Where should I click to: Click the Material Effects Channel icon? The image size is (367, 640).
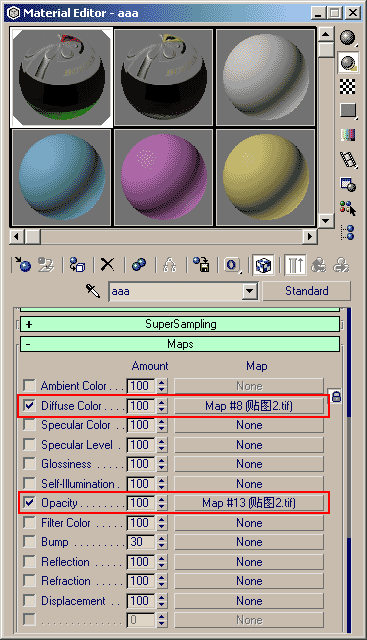232,265
